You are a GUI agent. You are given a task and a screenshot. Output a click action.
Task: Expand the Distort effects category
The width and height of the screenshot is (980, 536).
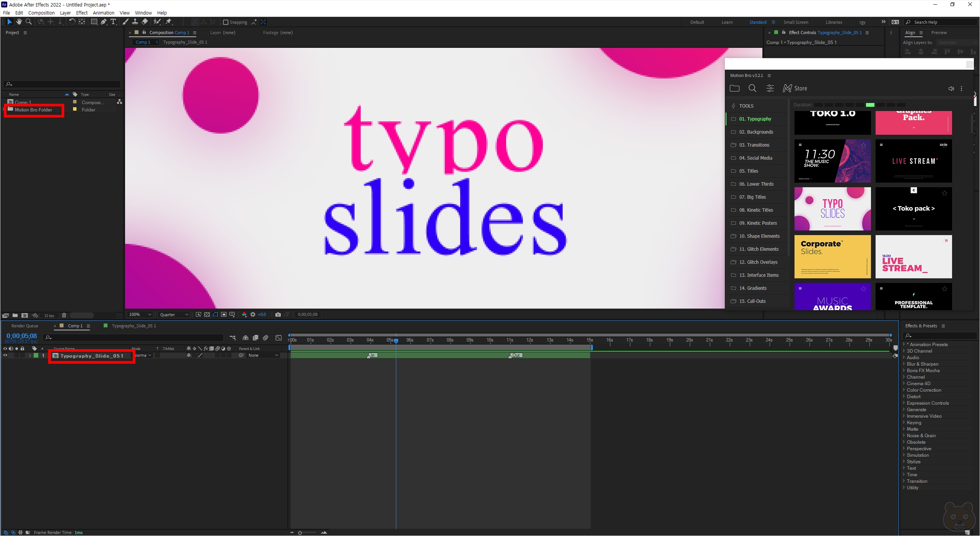click(904, 397)
